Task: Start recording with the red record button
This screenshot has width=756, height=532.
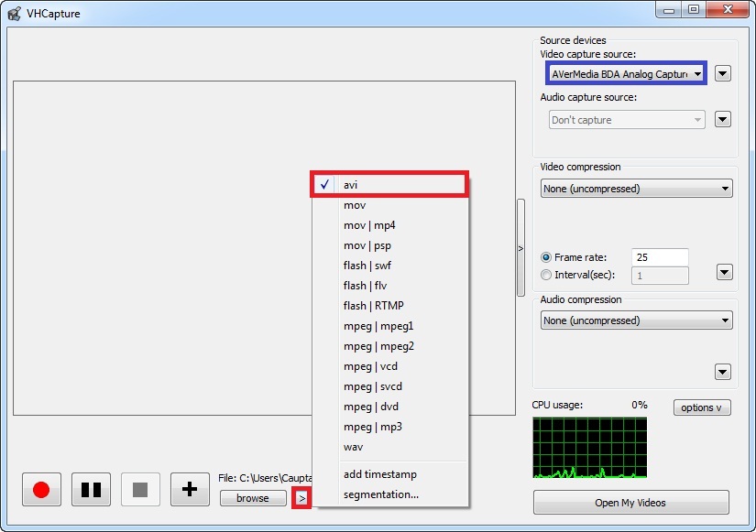Action: 41,490
